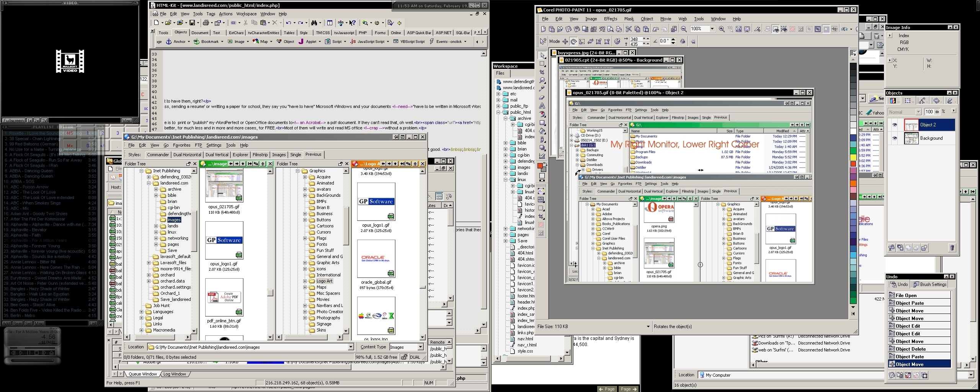The width and height of the screenshot is (980, 392).
Task: Click the opus_logo1.gif thumbnail in the images pane
Action: 224,240
